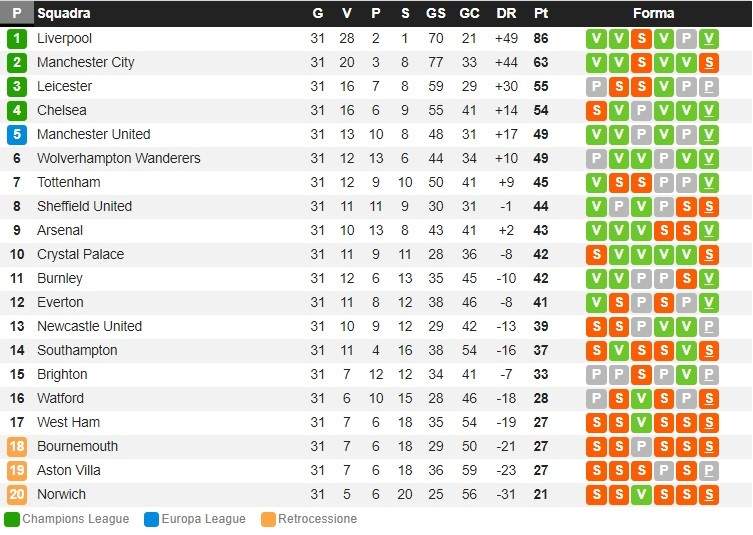The image size is (753, 535).
Task: Open the Sheffield United team link
Action: 84,206
